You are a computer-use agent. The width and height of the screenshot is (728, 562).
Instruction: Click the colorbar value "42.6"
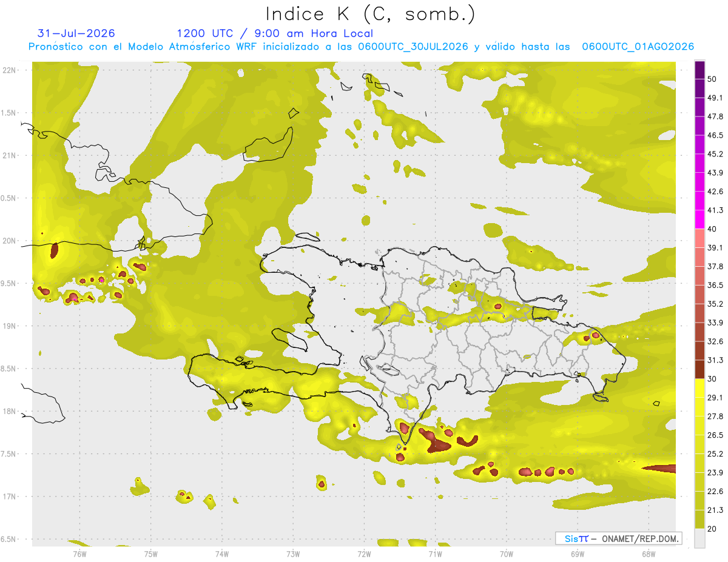tap(715, 192)
